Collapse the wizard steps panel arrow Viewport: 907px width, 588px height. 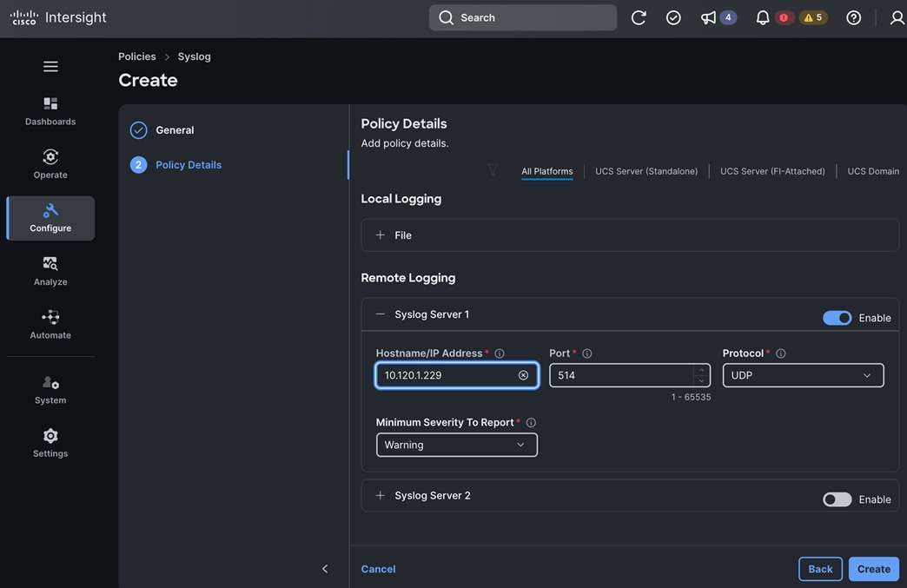(x=325, y=569)
